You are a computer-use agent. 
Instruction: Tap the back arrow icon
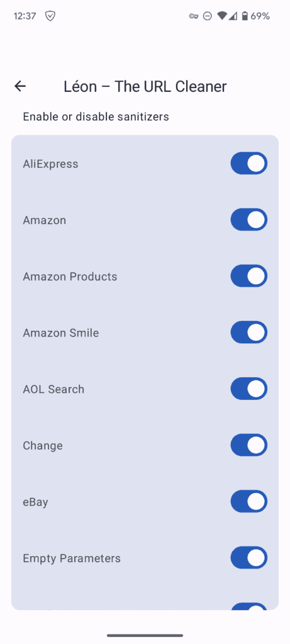[x=20, y=86]
